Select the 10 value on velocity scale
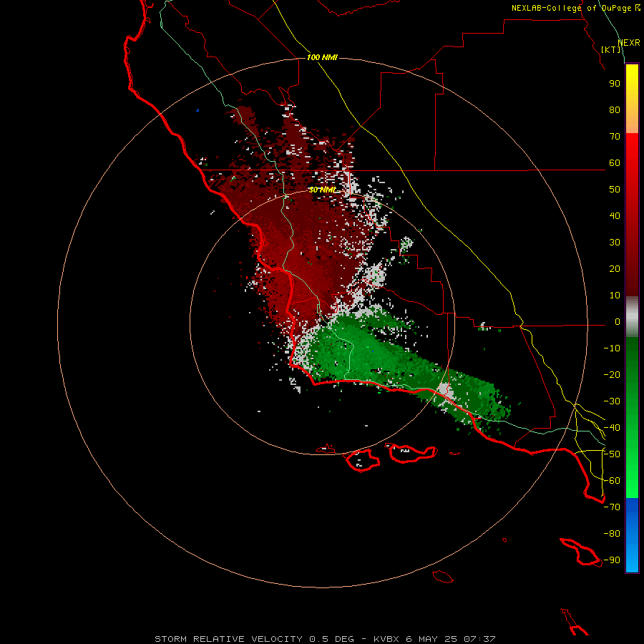The height and width of the screenshot is (644, 644). pyautogui.click(x=615, y=296)
